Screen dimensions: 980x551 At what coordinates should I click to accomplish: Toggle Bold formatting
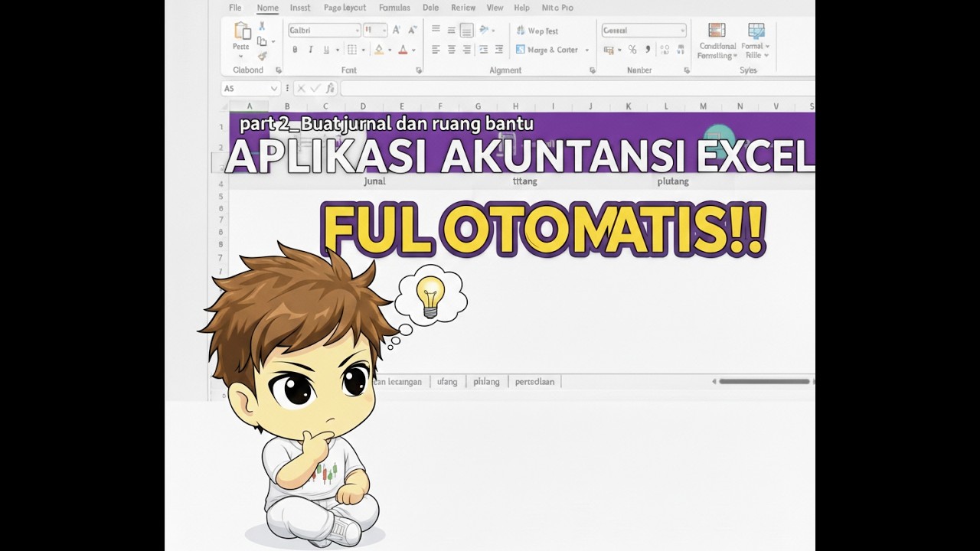(295, 50)
